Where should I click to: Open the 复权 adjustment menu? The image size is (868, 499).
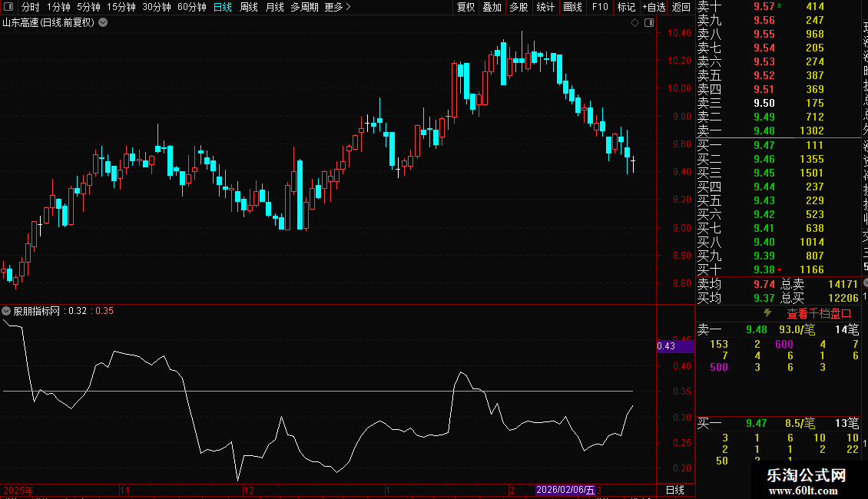(x=465, y=7)
